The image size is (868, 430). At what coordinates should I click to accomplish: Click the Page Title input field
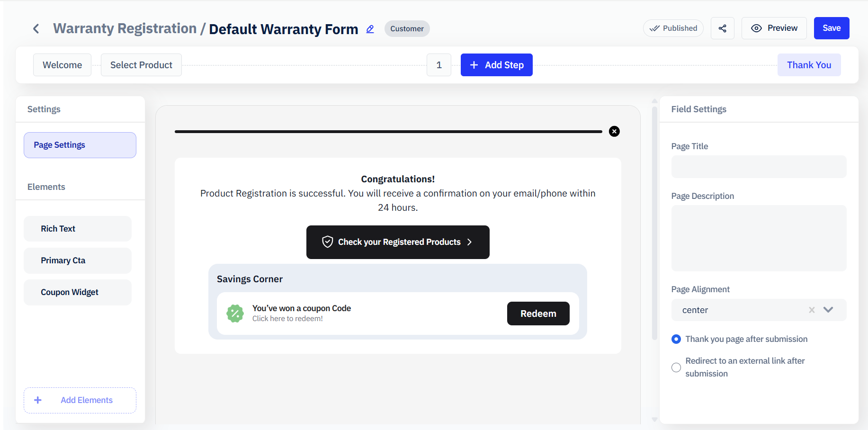point(759,167)
